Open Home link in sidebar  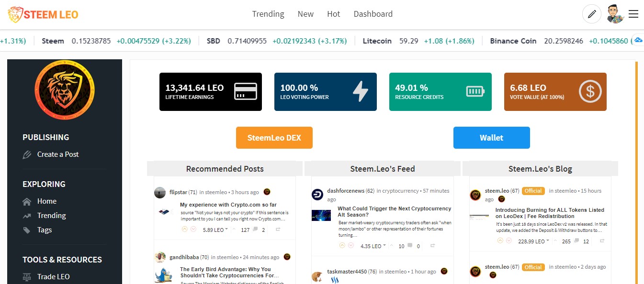tap(47, 201)
